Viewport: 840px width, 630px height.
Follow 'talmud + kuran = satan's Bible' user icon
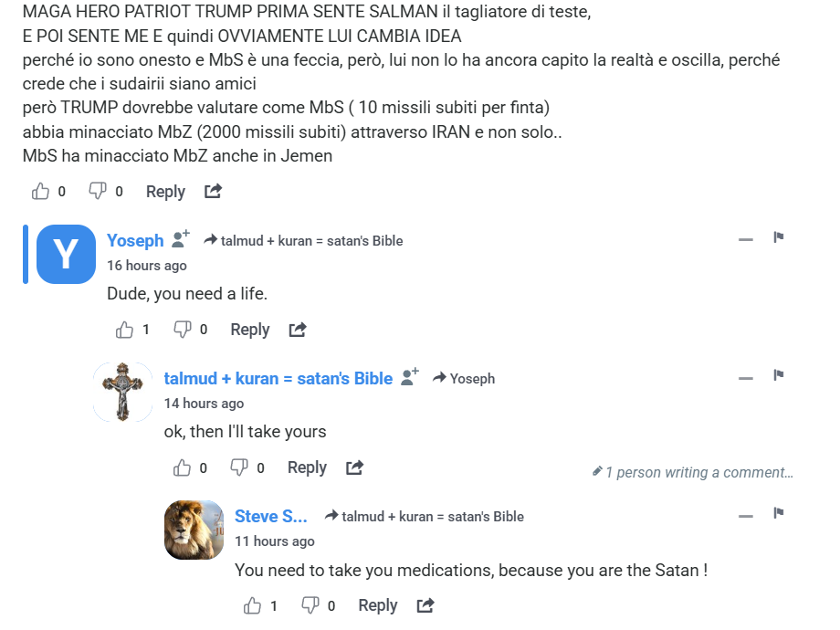tap(410, 377)
